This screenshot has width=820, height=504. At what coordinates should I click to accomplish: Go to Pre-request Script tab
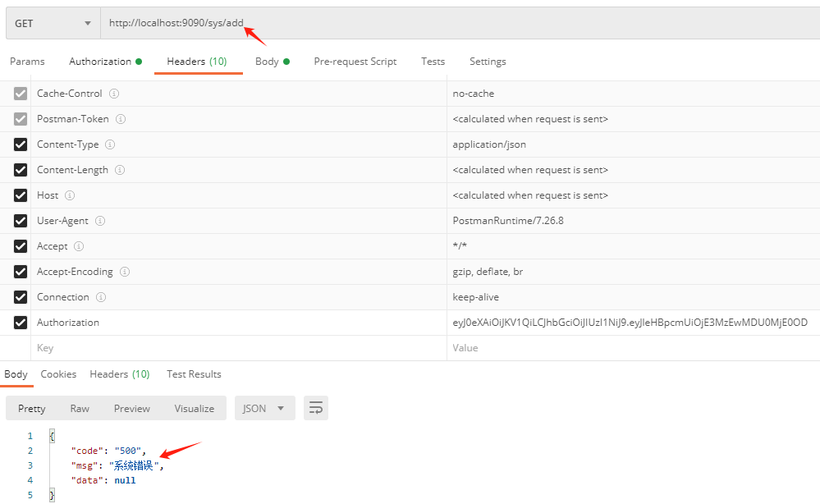(x=355, y=62)
